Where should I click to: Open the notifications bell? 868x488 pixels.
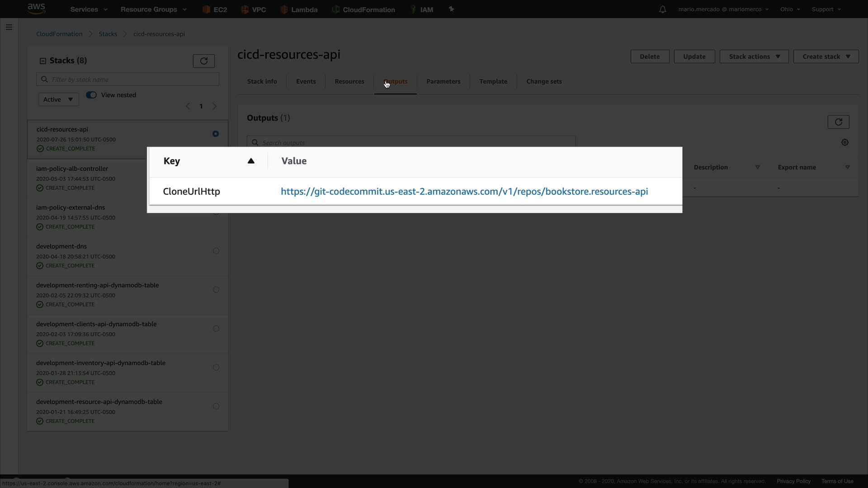click(x=662, y=9)
